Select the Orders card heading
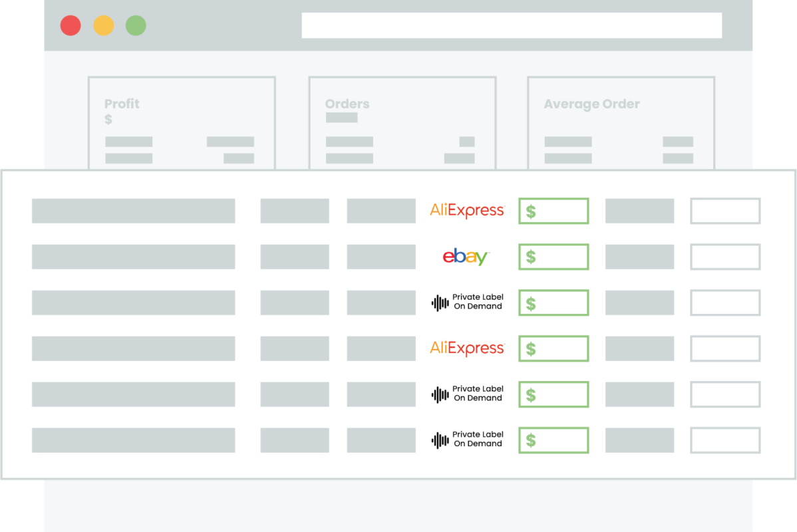 (x=347, y=104)
